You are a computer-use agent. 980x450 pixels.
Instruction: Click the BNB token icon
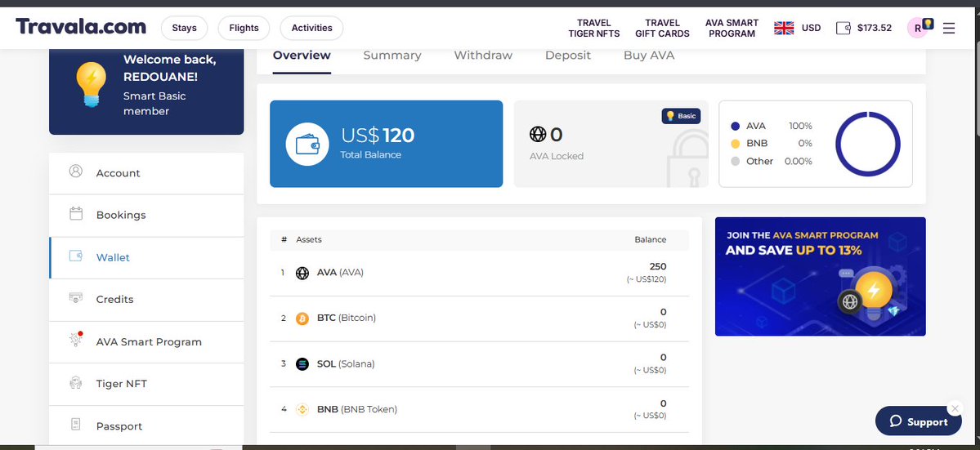[x=302, y=410]
